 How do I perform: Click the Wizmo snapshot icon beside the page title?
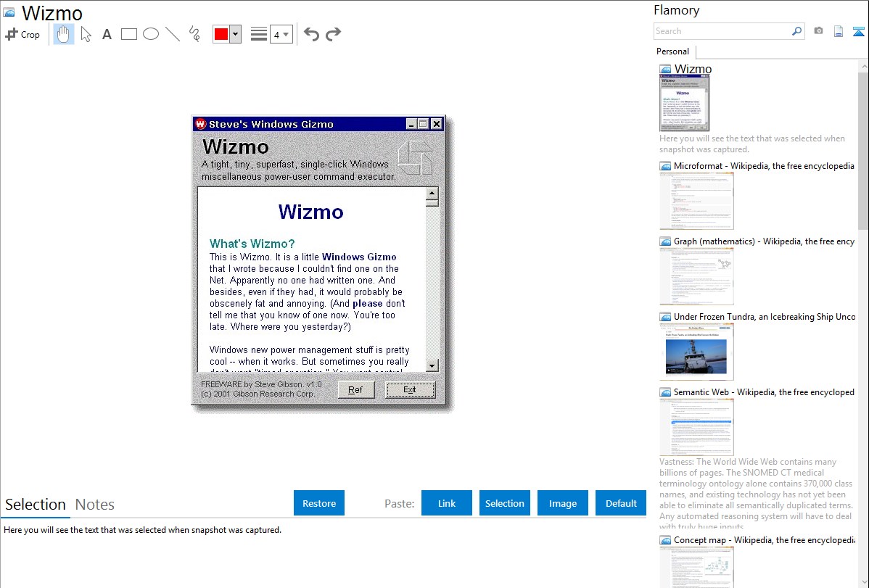[x=9, y=12]
